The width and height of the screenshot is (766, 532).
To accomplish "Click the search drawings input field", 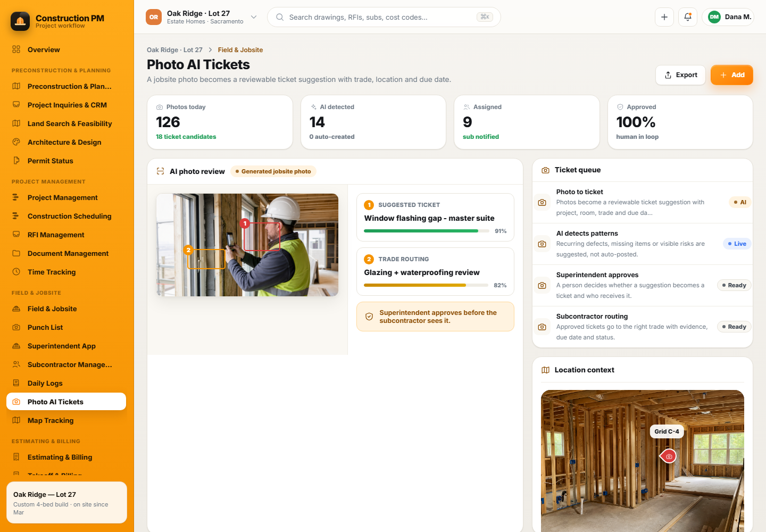I will [x=384, y=17].
